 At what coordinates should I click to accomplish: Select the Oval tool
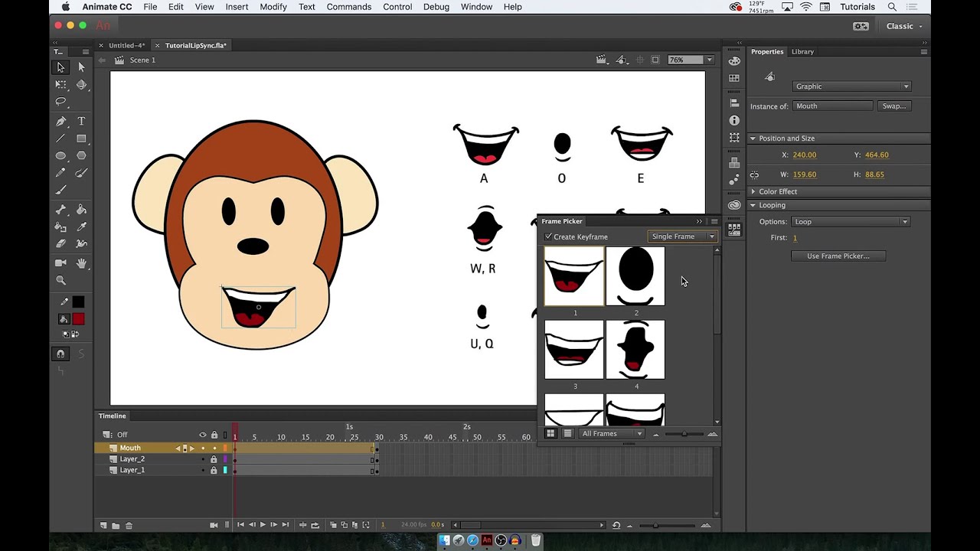point(60,155)
